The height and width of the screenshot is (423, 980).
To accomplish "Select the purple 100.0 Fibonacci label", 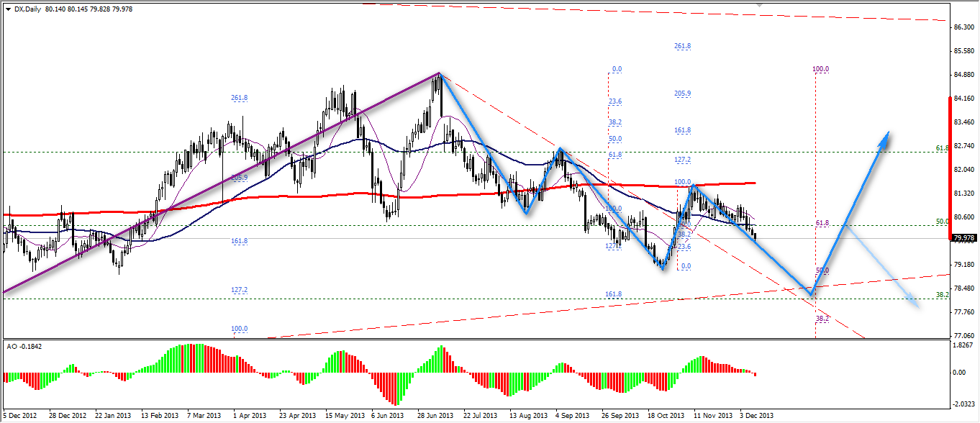I will click(x=821, y=69).
